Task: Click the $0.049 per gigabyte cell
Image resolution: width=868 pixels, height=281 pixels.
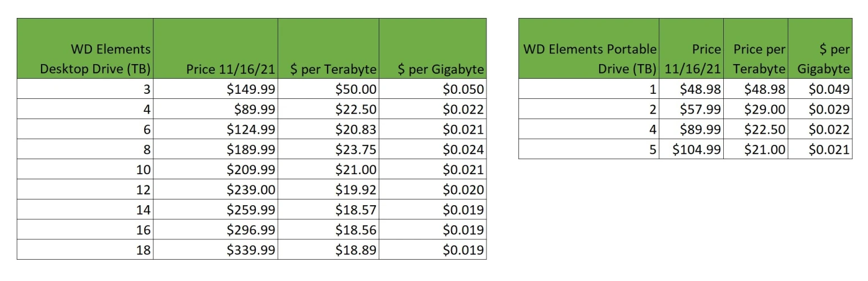Action: (829, 89)
